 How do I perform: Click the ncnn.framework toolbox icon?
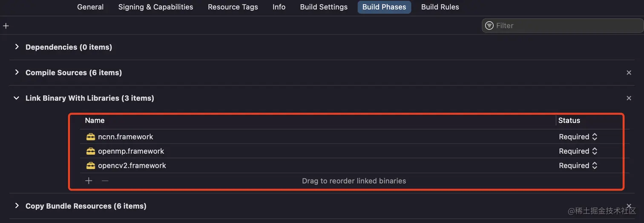tap(91, 137)
